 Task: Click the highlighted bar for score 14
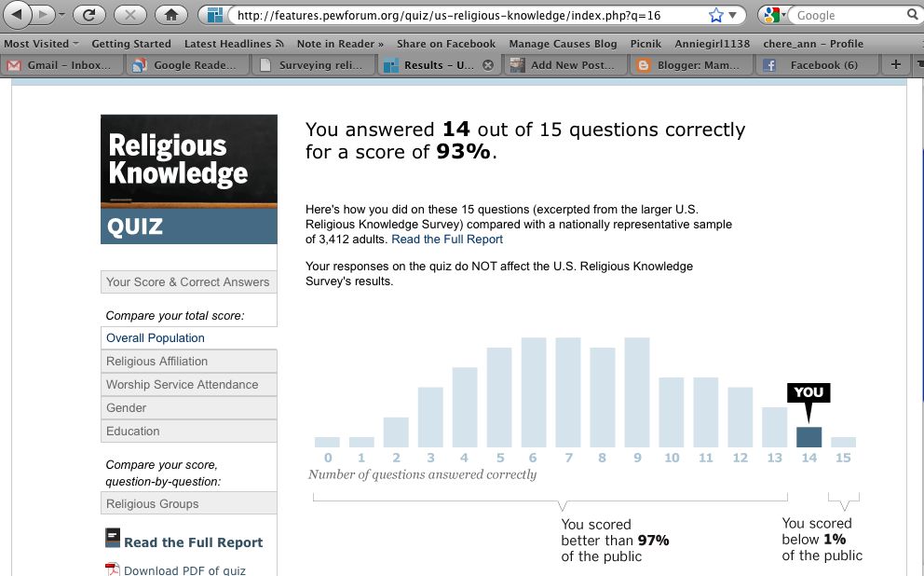[808, 436]
